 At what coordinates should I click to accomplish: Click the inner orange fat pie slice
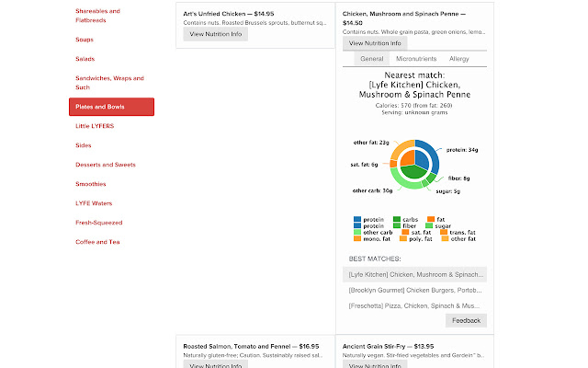(408, 157)
